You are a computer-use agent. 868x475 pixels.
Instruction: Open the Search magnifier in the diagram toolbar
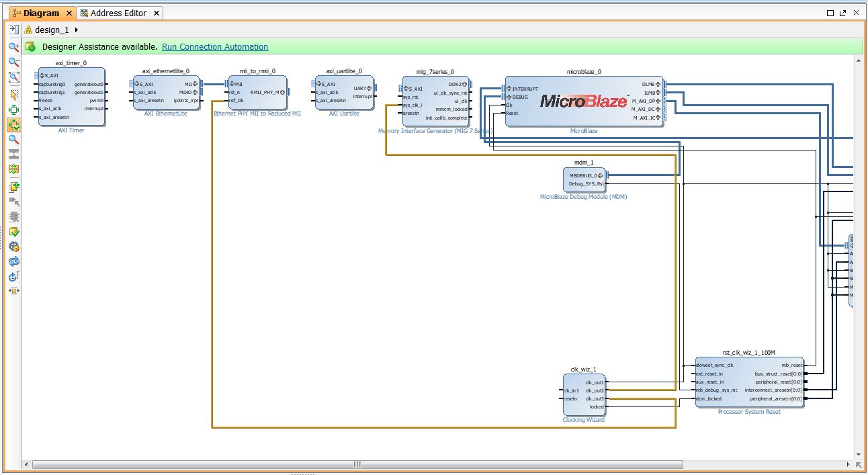[x=13, y=140]
